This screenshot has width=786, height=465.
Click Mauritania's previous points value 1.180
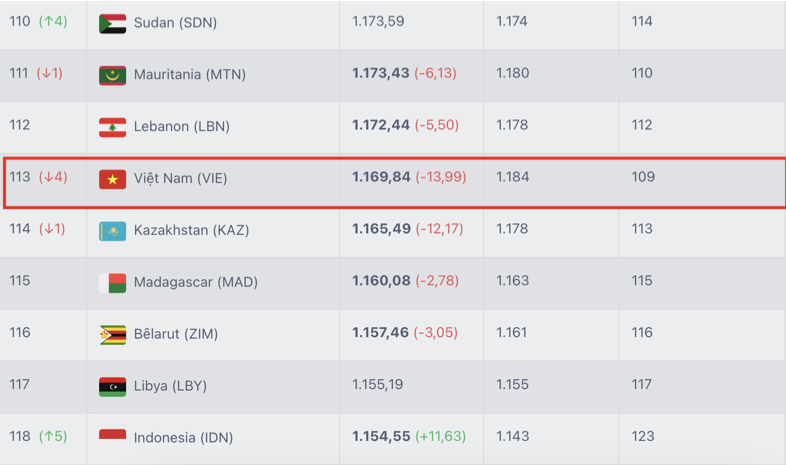[512, 73]
